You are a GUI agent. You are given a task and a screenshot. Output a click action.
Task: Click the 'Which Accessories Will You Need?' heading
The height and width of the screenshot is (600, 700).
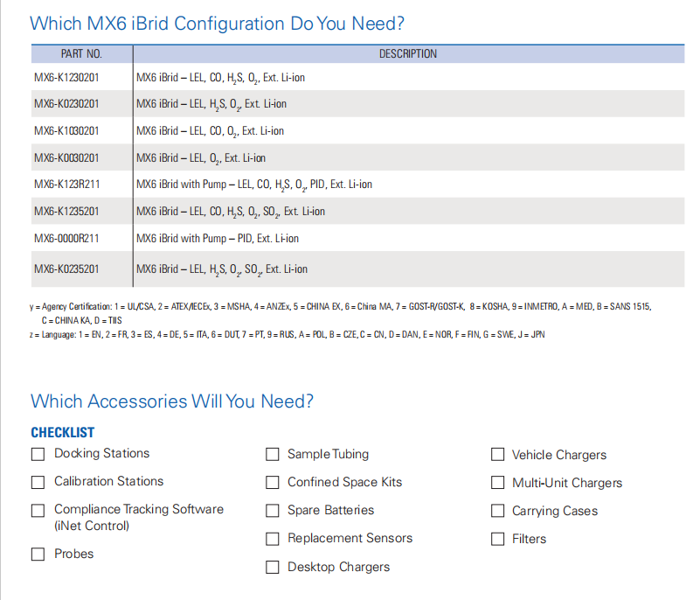pyautogui.click(x=172, y=401)
